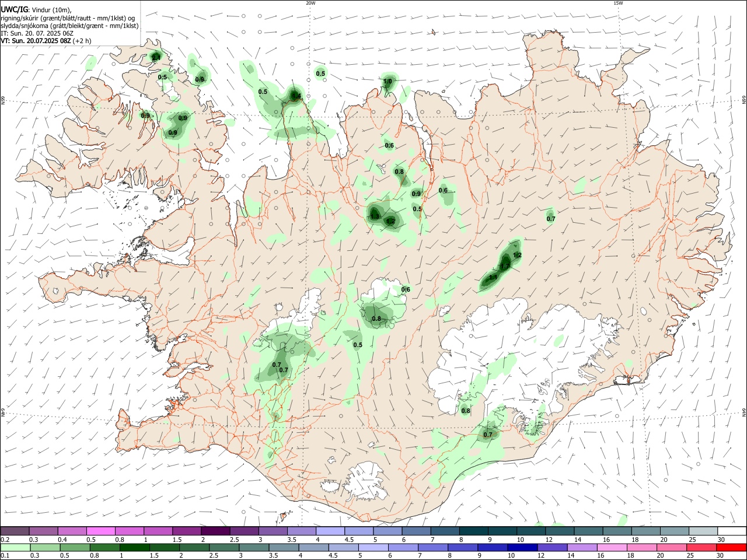Pick the darkest green swatch between 1 and 1.5
Image resolution: width=747 pixels, height=560 pixels.
coord(134,548)
